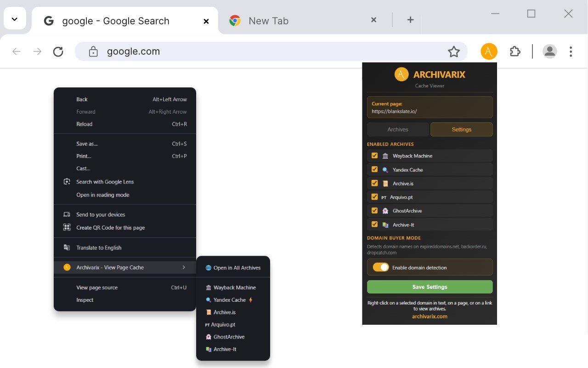Reload the page using the toolbar refresh icon
The image size is (588, 368).
coord(58,52)
